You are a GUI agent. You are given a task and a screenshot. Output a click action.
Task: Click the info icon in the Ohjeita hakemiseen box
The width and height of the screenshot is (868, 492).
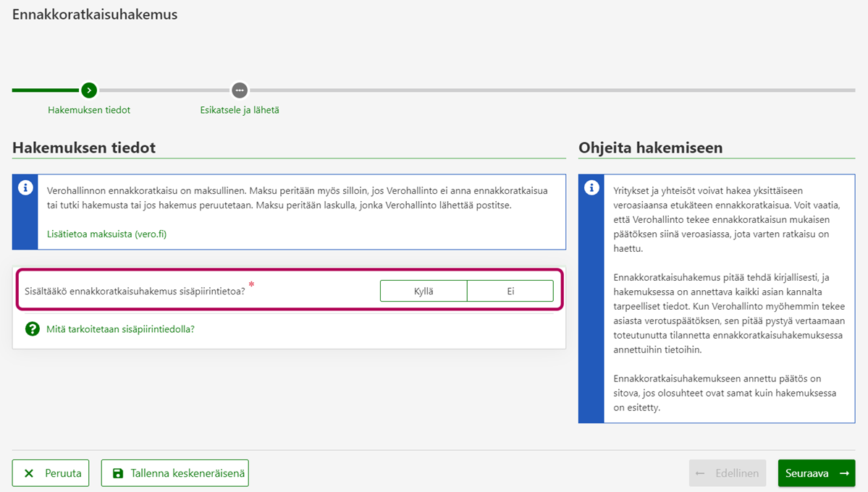(x=591, y=188)
